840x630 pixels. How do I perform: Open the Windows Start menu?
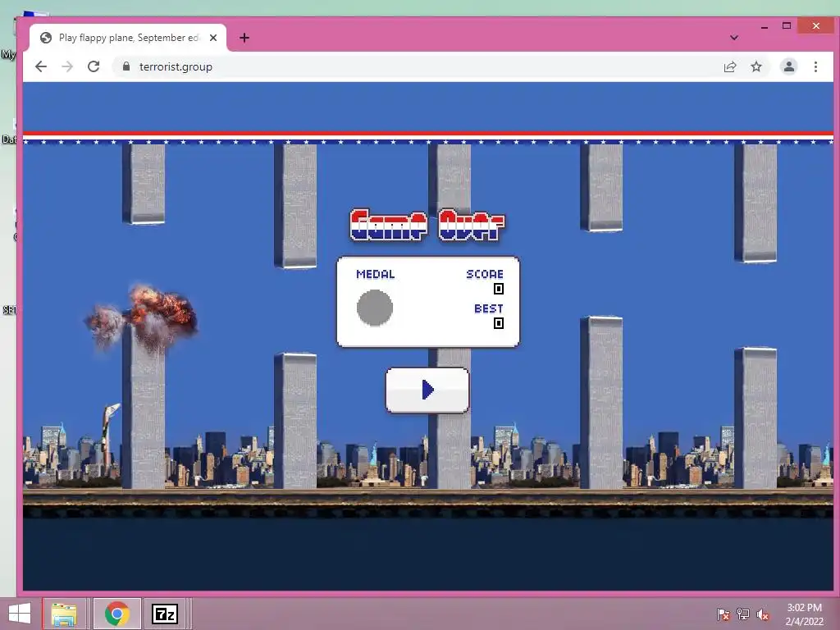[x=20, y=614]
